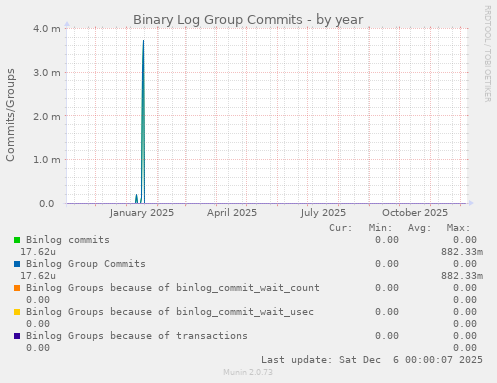The width and height of the screenshot is (497, 383).
Task: Click the "2.0 m" y-axis value
Action: tap(47, 116)
